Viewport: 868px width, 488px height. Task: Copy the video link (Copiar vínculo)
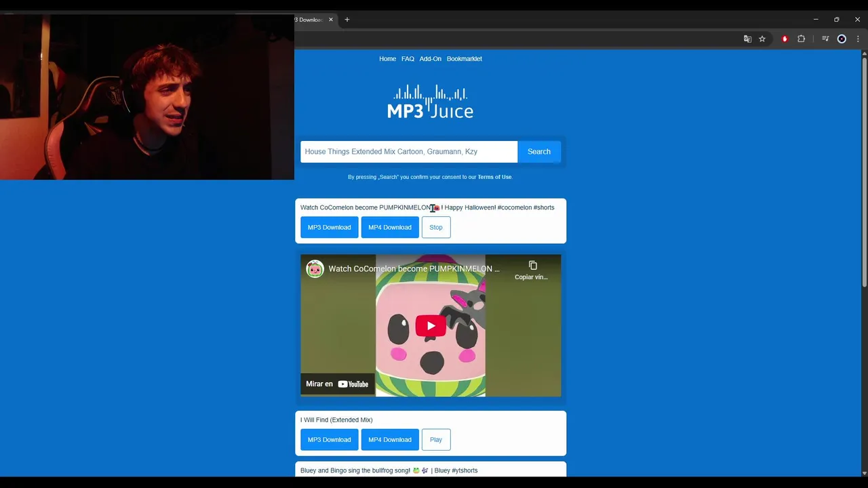coord(532,270)
